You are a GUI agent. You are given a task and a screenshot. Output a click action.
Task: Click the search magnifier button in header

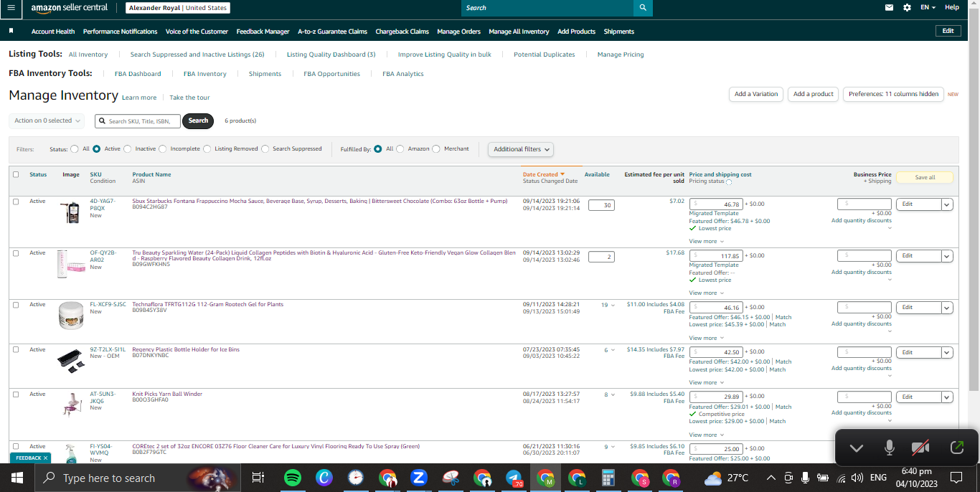click(643, 8)
